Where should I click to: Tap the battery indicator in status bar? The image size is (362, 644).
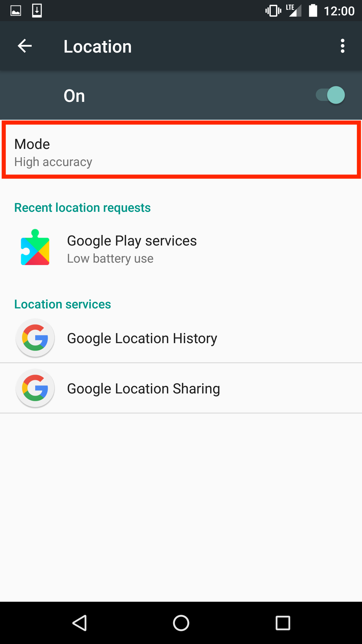[313, 11]
